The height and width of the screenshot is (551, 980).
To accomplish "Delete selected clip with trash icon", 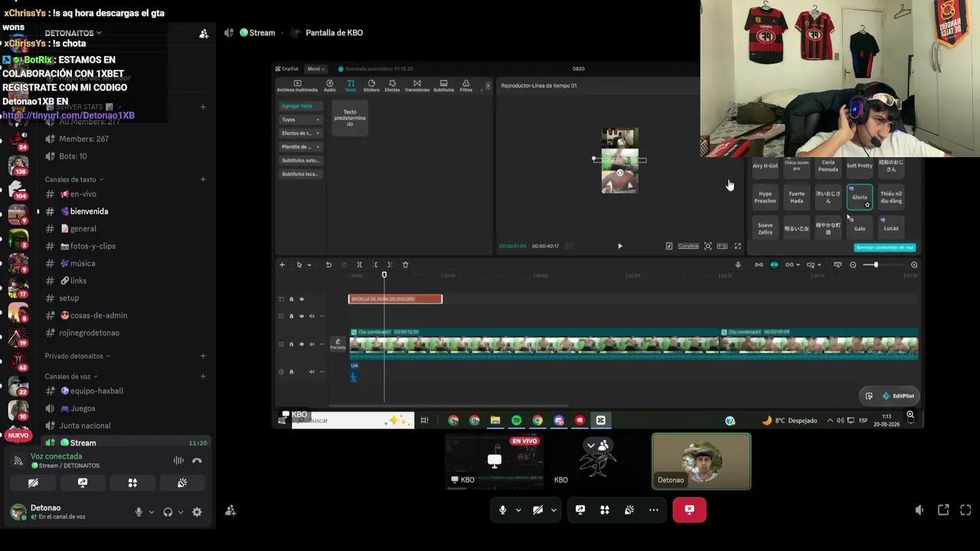I will [x=405, y=265].
